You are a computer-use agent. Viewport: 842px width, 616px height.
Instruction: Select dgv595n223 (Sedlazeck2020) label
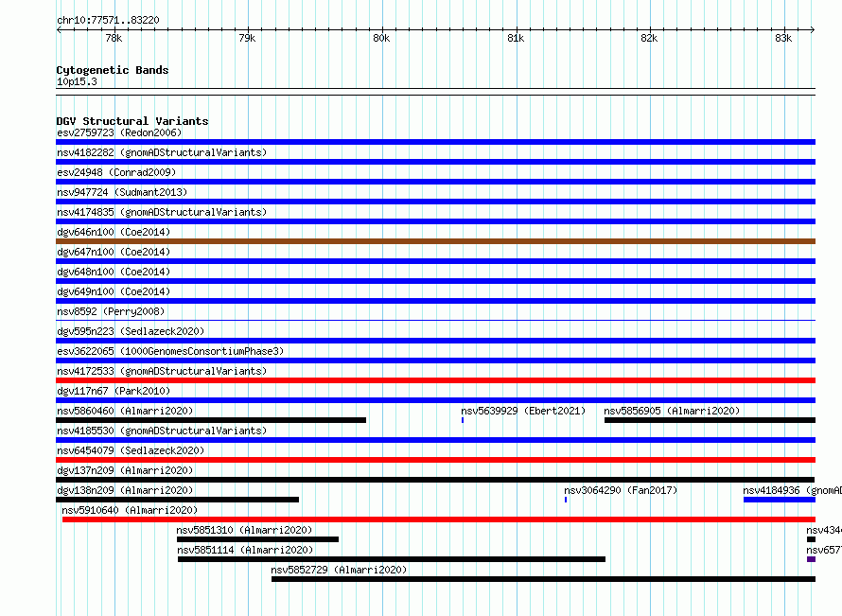(x=131, y=331)
